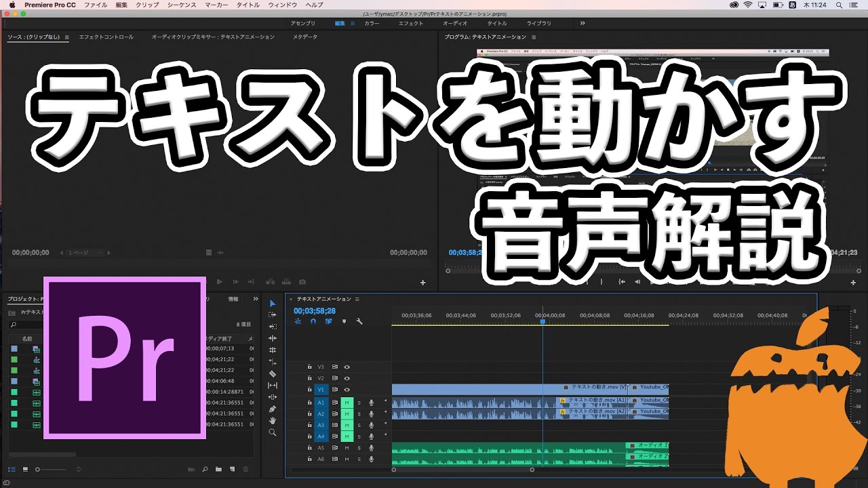Screen dimensions: 868x488
Task: Open timeline display settings wrench
Action: point(359,321)
